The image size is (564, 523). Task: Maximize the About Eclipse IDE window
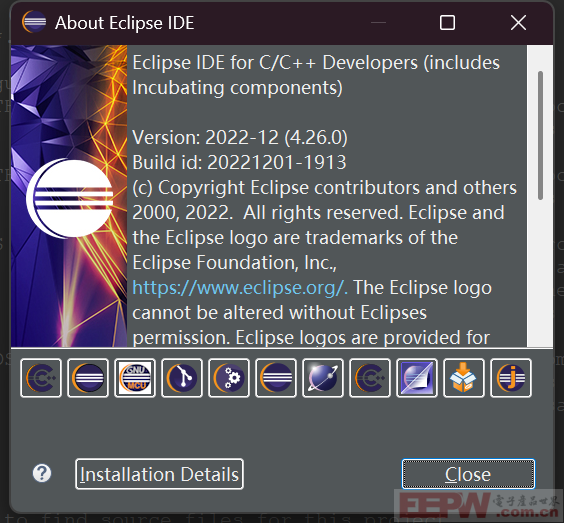tap(447, 23)
